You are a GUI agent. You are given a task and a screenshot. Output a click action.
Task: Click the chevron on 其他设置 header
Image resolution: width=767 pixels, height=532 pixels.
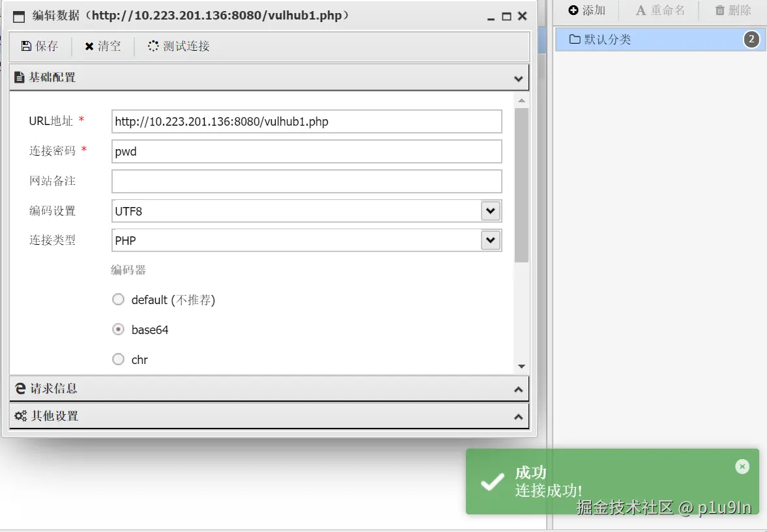[519, 417]
